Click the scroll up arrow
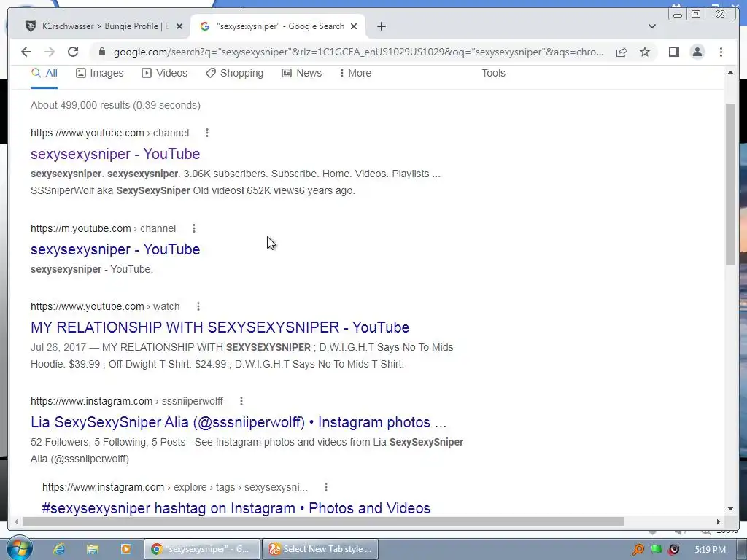Screen dimensions: 747x560 pos(730,73)
